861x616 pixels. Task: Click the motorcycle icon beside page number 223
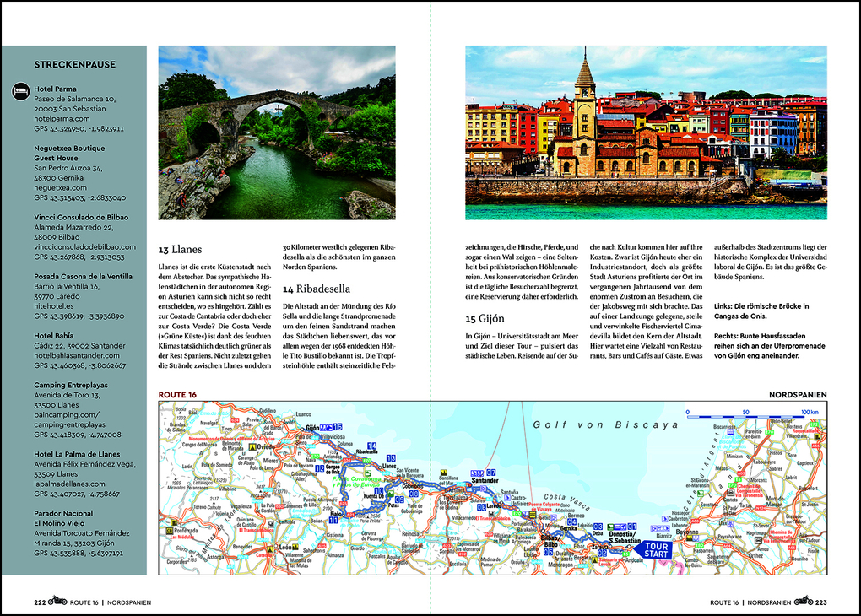tap(802, 601)
